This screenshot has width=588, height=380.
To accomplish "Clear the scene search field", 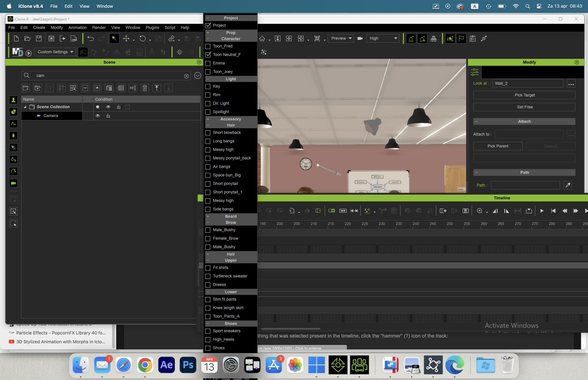I will (x=186, y=76).
